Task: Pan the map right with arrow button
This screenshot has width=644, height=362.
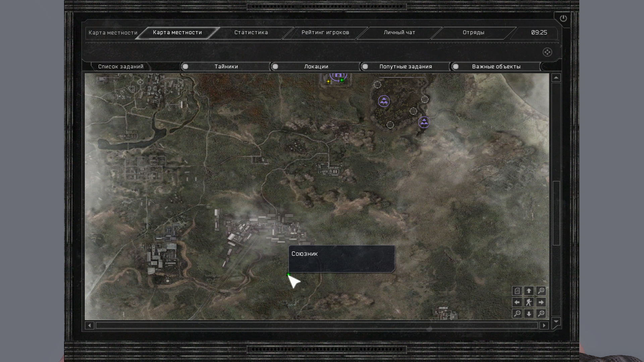Action: point(541,302)
